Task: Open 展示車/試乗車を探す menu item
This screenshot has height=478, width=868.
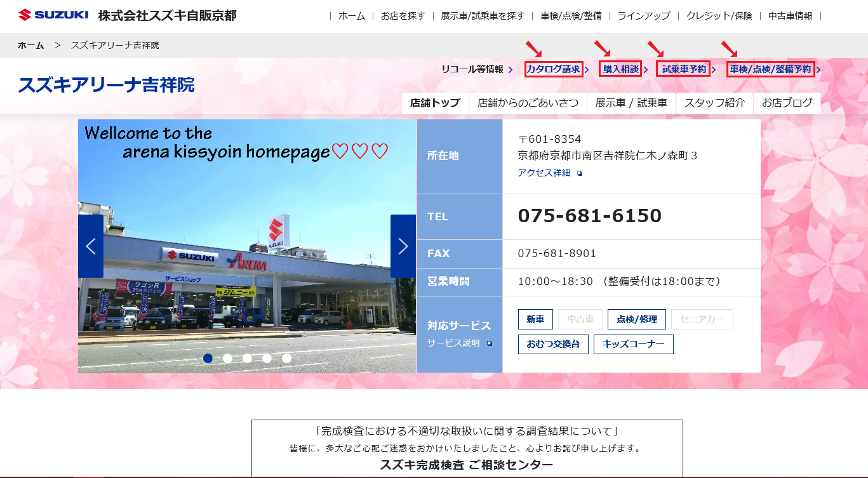Action: pos(483,16)
